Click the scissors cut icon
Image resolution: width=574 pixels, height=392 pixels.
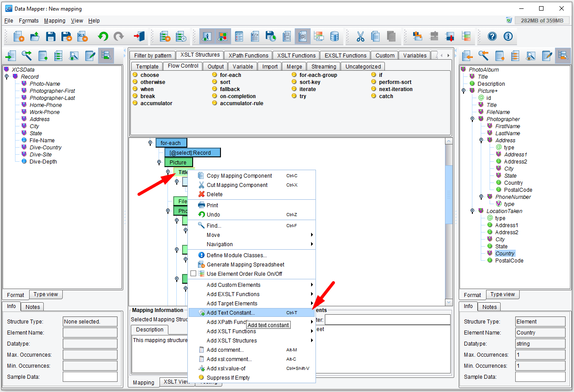coord(361,36)
